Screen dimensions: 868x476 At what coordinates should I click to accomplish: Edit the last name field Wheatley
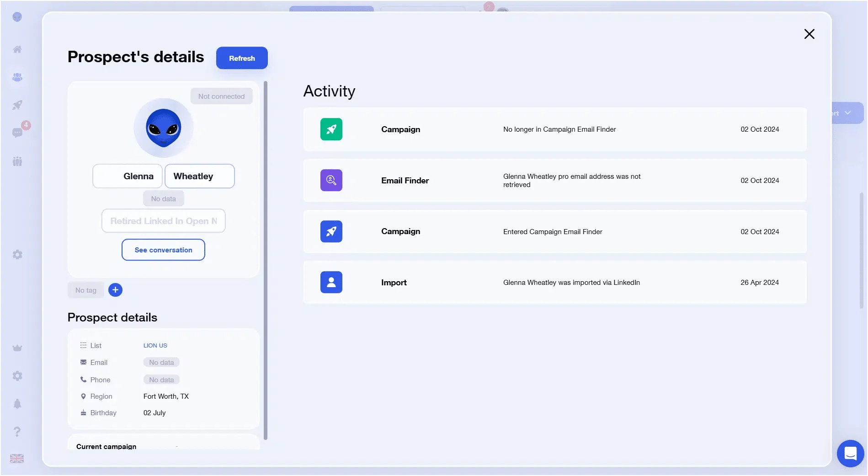pyautogui.click(x=200, y=176)
